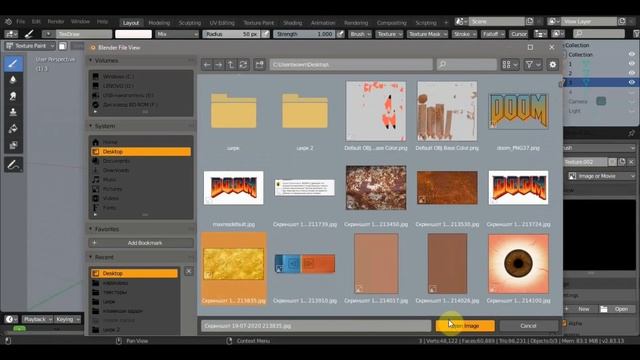Open the Texture Mask dropdown
The width and height of the screenshot is (640, 360).
pyautogui.click(x=427, y=34)
